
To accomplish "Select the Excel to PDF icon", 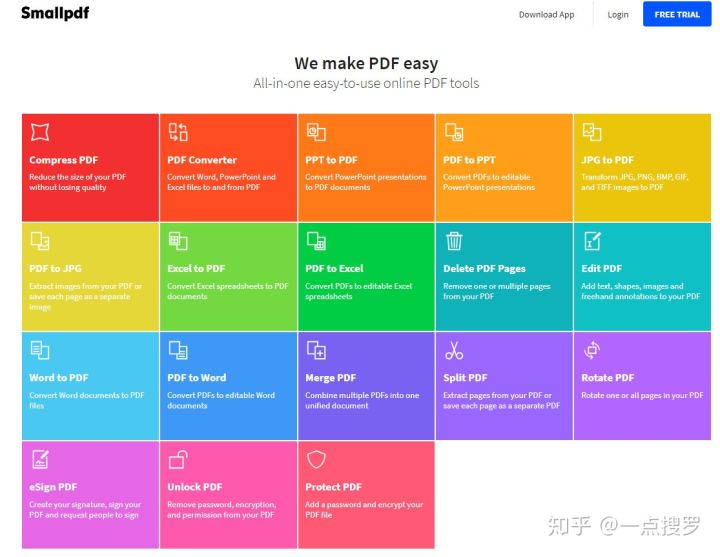I will 178,241.
